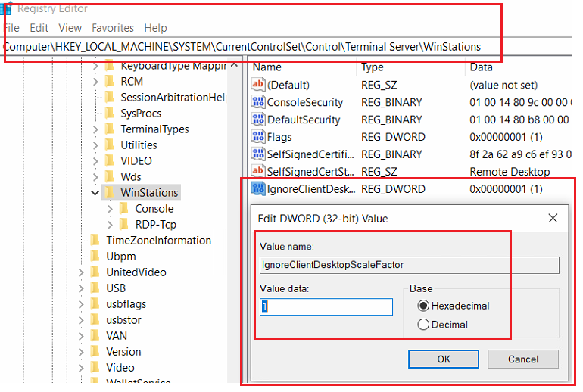Screen dimensions: 583x392
Task: Click the registry path address bar
Action: coord(242,47)
